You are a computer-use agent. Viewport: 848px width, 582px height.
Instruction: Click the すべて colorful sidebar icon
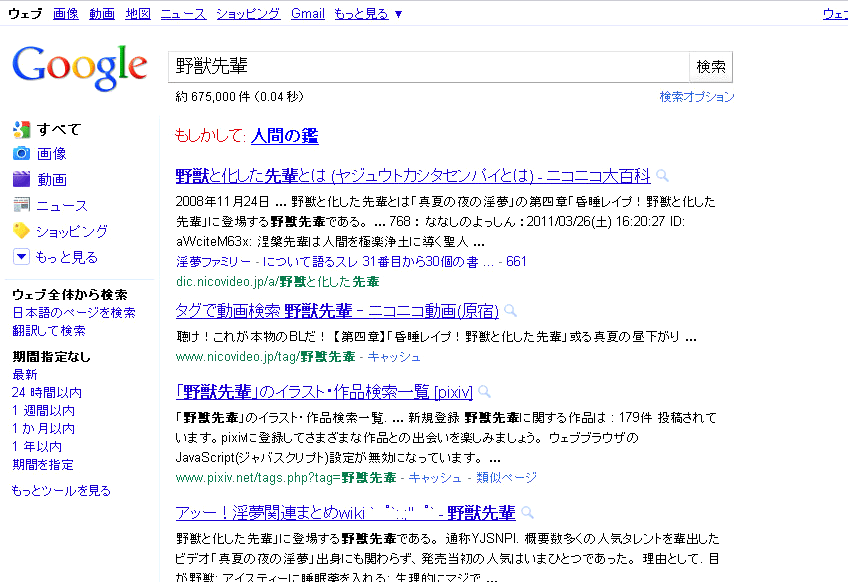pyautogui.click(x=22, y=129)
